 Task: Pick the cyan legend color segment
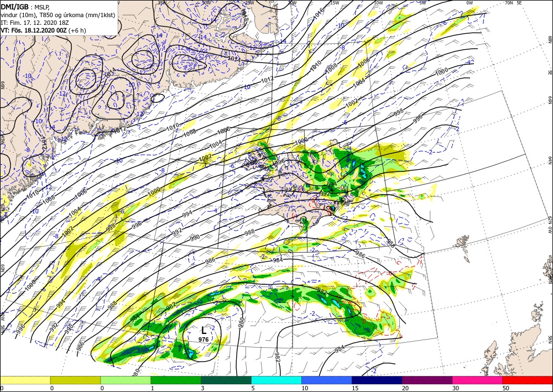point(276,380)
